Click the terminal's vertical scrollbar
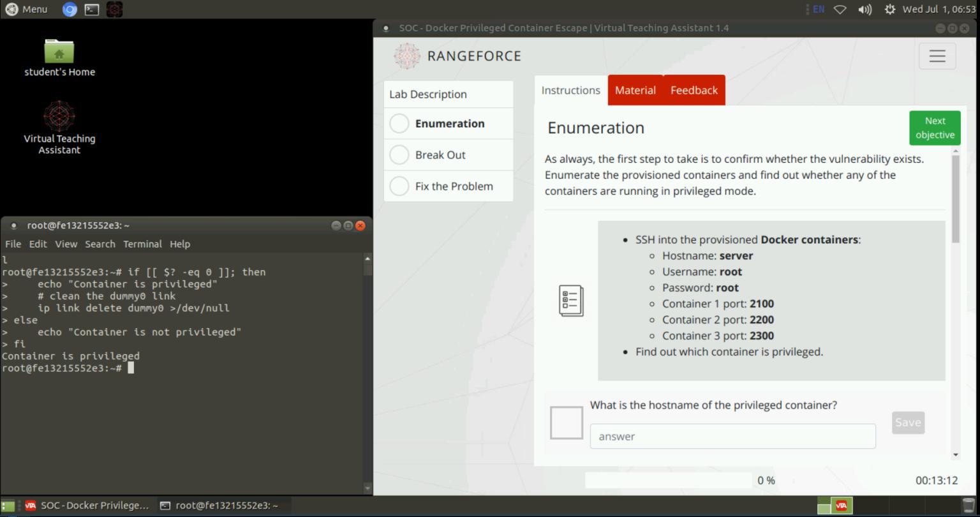 pyautogui.click(x=367, y=373)
